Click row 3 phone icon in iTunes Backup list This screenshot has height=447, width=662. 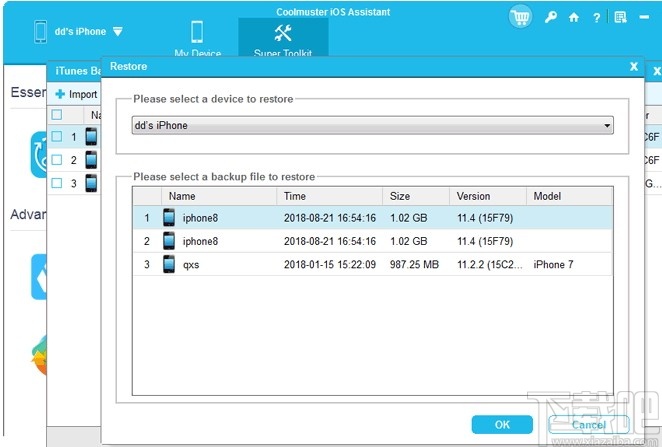(91, 183)
